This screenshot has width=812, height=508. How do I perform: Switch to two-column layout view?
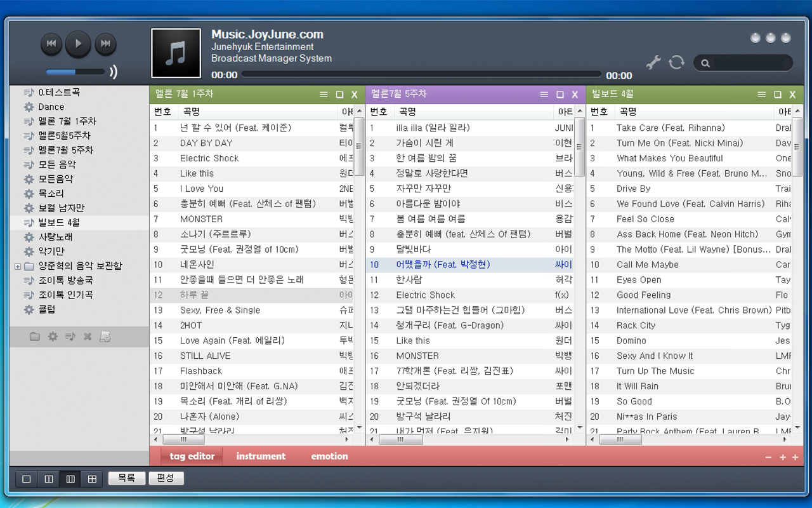click(x=48, y=479)
